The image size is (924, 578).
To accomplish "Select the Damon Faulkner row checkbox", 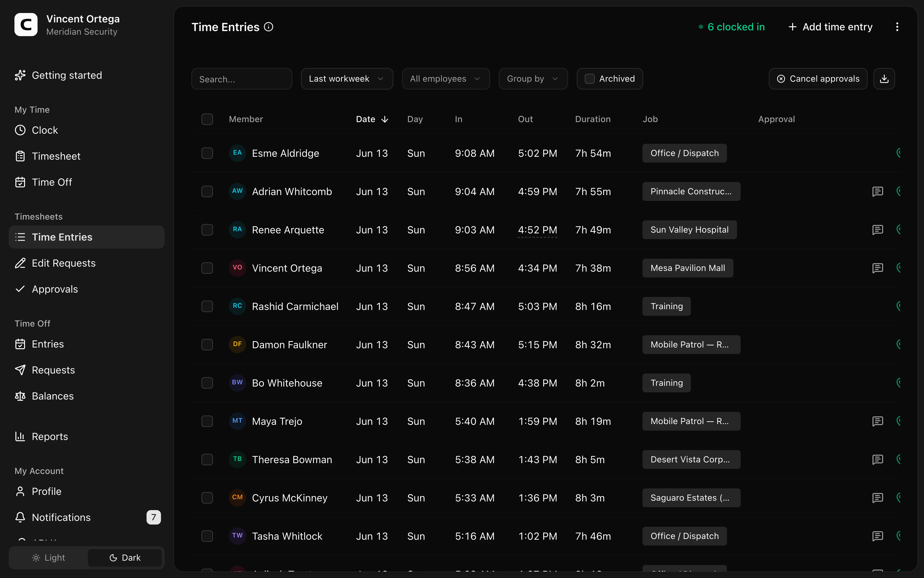I will coord(207,344).
